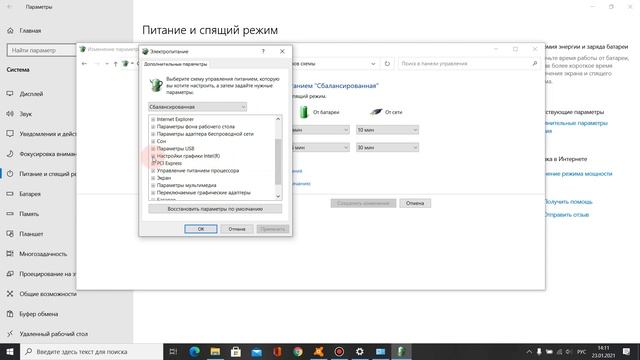Screen dimensions: 640x360
Task: Click Отмена button in Control Panel window
Action: [x=415, y=203]
